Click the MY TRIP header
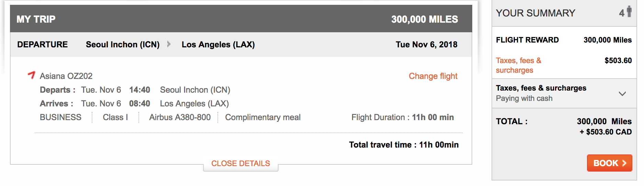This screenshot has height=186, width=644. 36,19
